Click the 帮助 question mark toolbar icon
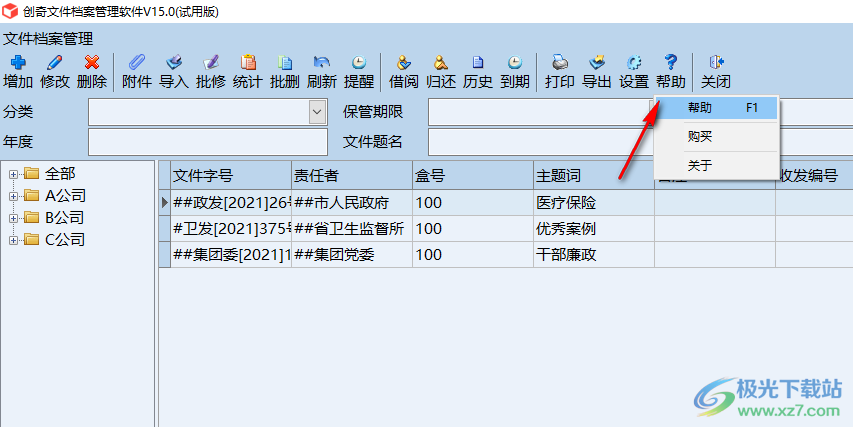Image resolution: width=853 pixels, height=427 pixels. coord(671,63)
